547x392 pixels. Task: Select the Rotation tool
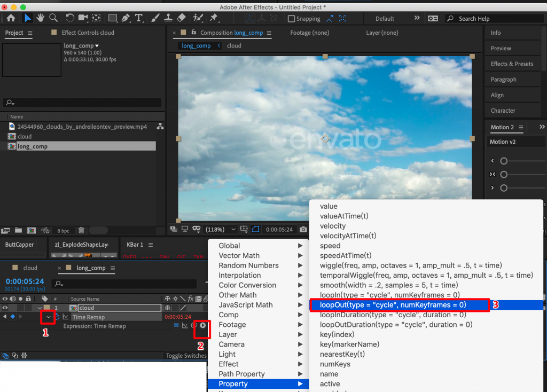(x=70, y=18)
